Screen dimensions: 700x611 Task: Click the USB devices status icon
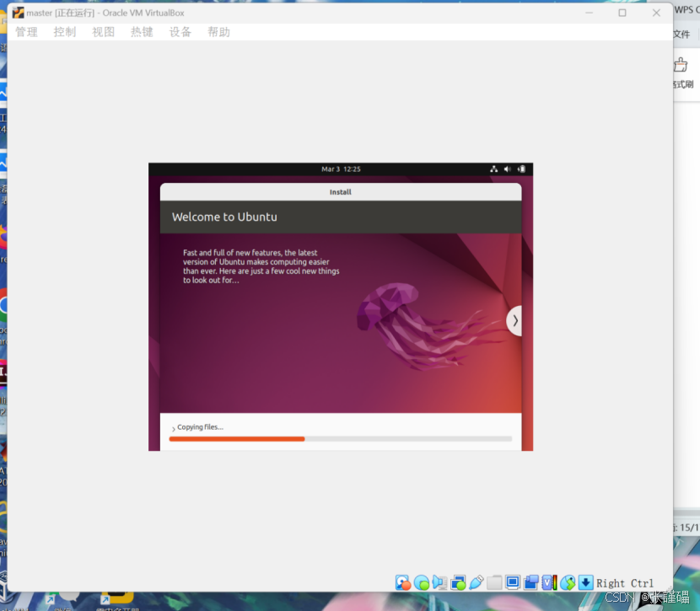click(x=477, y=582)
